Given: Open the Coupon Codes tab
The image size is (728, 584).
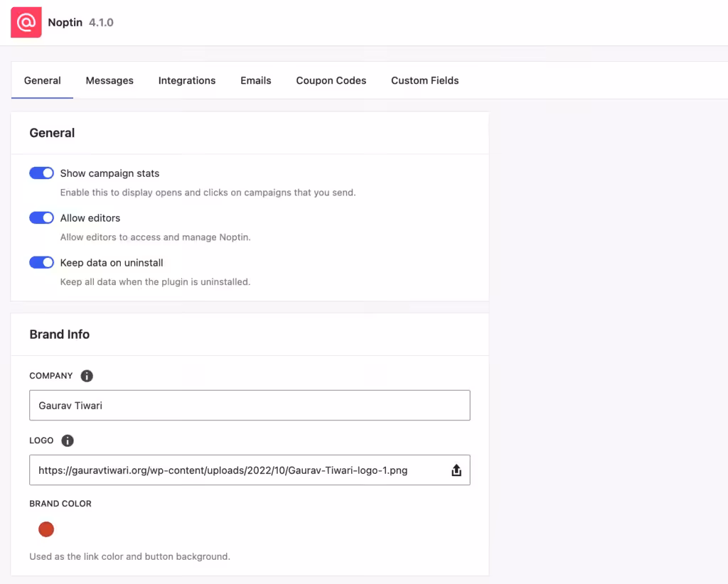Looking at the screenshot, I should (x=331, y=80).
